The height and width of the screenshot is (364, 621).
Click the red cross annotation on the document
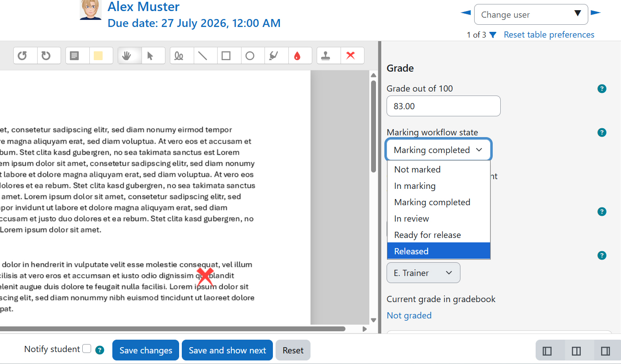[205, 276]
